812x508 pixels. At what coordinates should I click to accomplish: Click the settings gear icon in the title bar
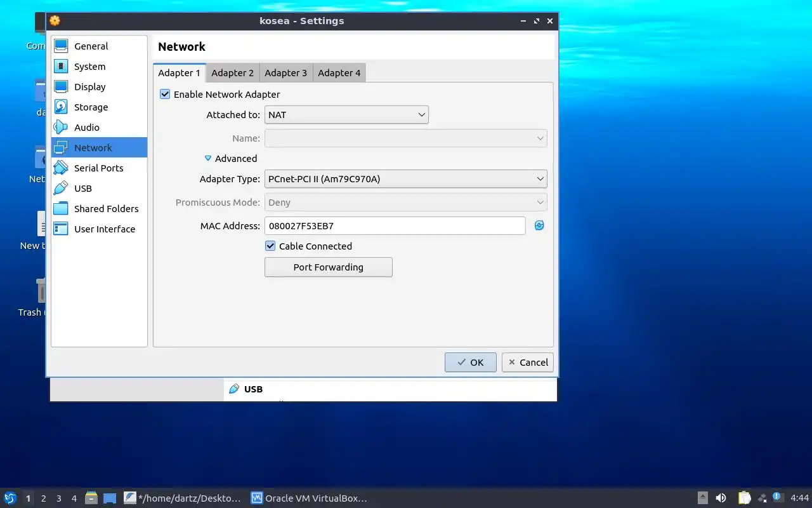[x=55, y=20]
